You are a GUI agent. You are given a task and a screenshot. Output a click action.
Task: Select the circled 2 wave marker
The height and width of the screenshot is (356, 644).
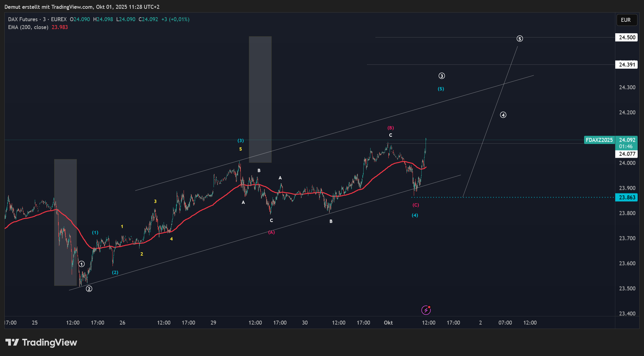click(89, 289)
